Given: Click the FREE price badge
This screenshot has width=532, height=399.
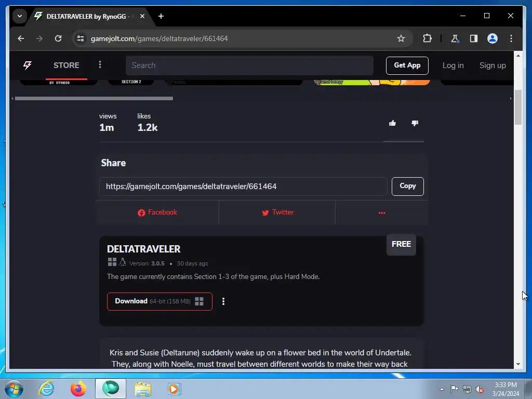Looking at the screenshot, I should coord(401,244).
